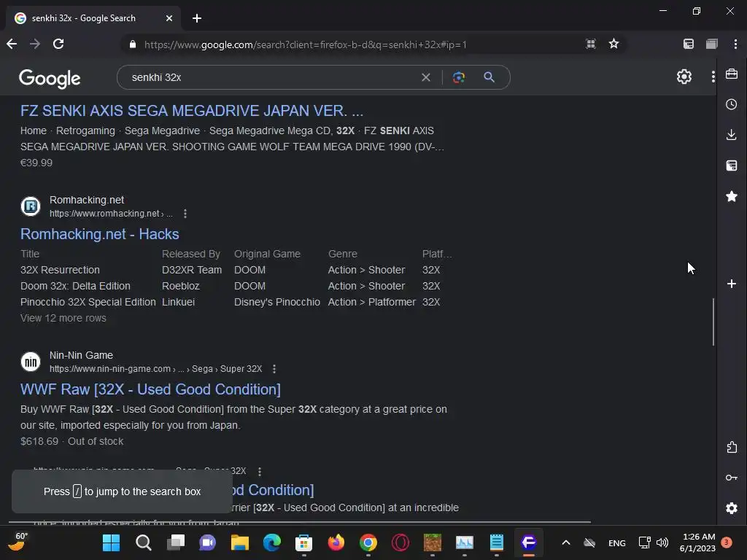Click the D32XR Team cell
This screenshot has height=560, width=747.
192,270
